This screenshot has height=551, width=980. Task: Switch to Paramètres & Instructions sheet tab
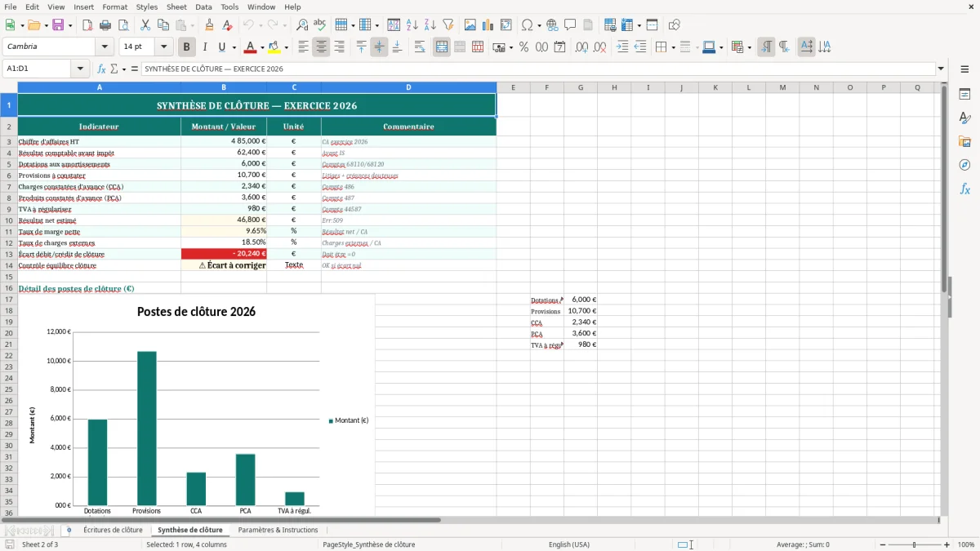pyautogui.click(x=278, y=530)
